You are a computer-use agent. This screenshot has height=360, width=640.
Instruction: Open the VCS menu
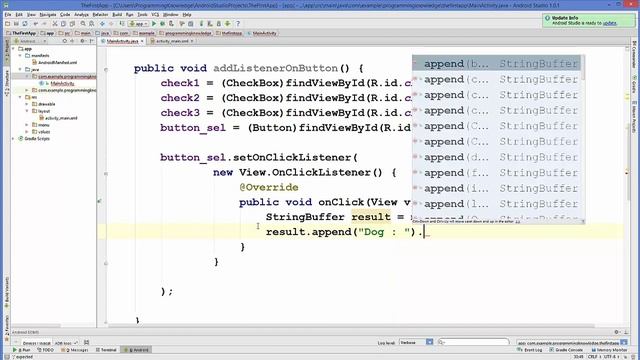tap(155, 14)
